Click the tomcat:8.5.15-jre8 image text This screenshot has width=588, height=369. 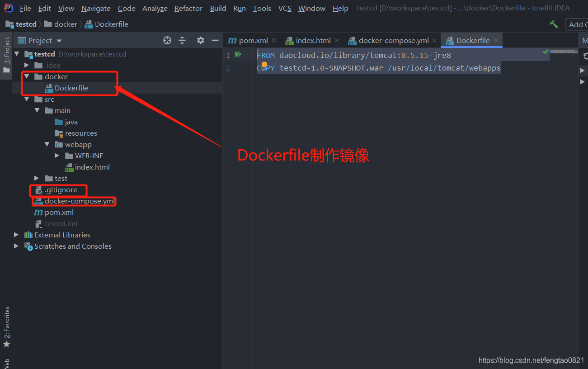tap(410, 55)
